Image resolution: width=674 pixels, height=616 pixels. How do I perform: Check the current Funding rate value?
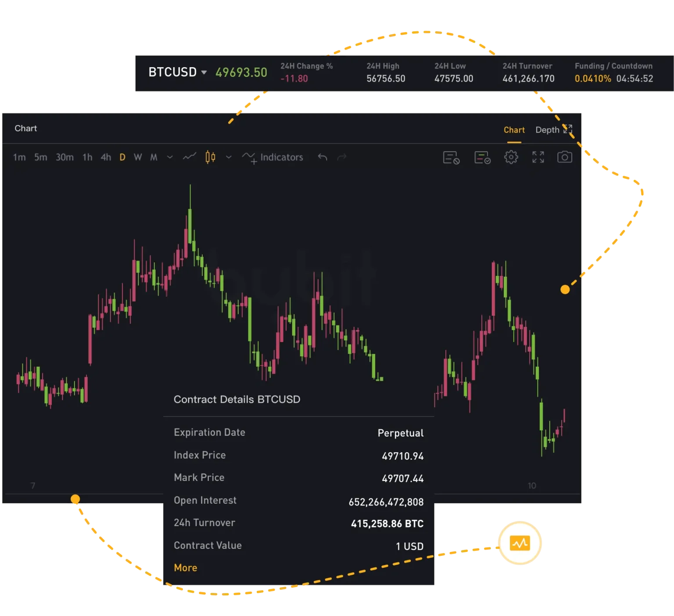[x=593, y=79]
